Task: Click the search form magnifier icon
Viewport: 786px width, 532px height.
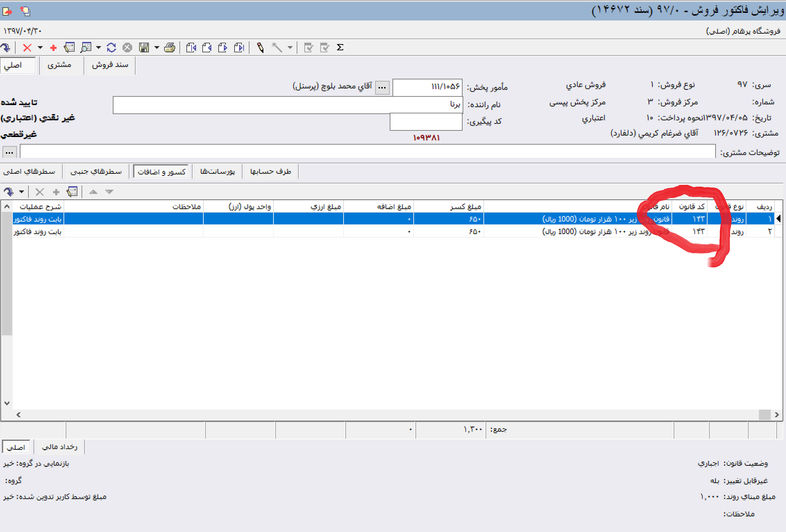Action: pyautogui.click(x=86, y=48)
